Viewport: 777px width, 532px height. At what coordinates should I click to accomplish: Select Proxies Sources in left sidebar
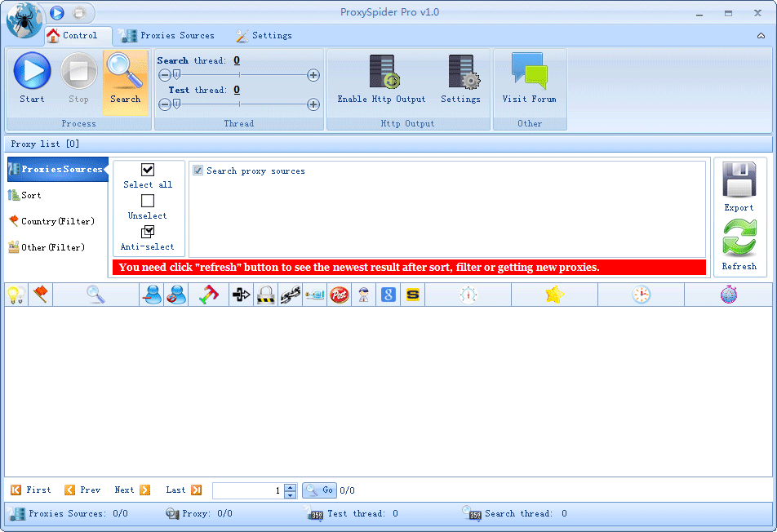pyautogui.click(x=57, y=170)
